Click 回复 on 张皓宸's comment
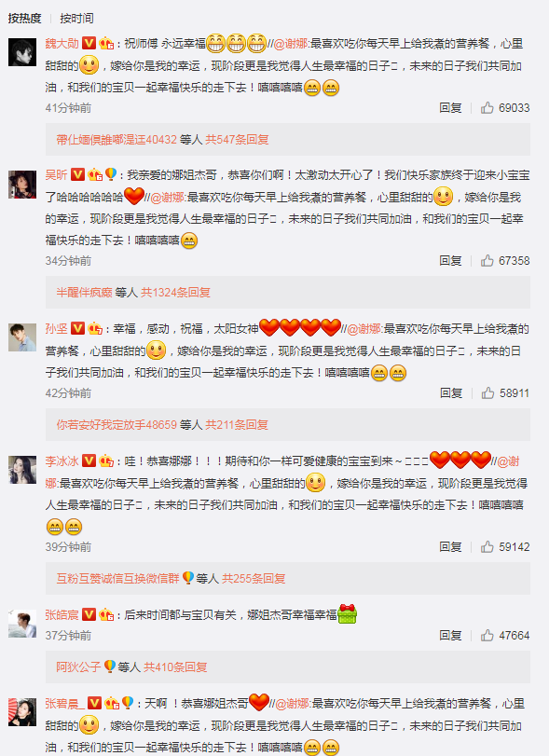 (450, 635)
